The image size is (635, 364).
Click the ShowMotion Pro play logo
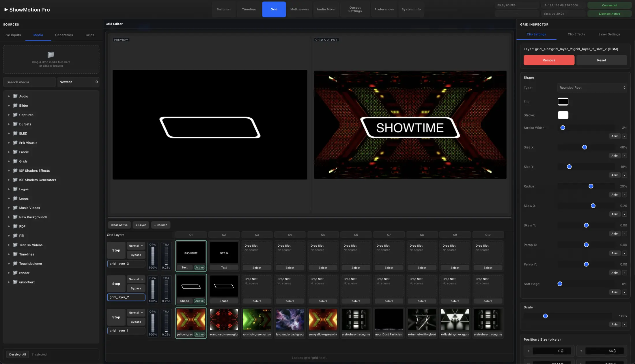pos(6,10)
